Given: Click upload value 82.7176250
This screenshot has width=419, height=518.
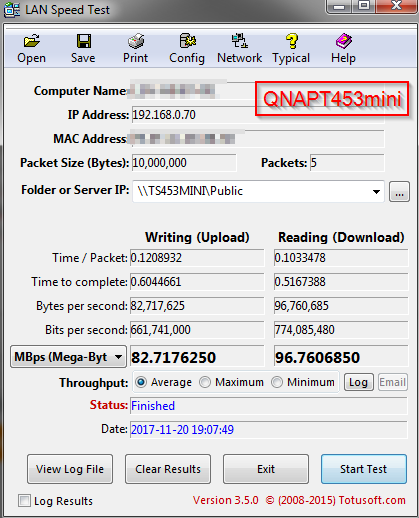Looking at the screenshot, I should (174, 357).
